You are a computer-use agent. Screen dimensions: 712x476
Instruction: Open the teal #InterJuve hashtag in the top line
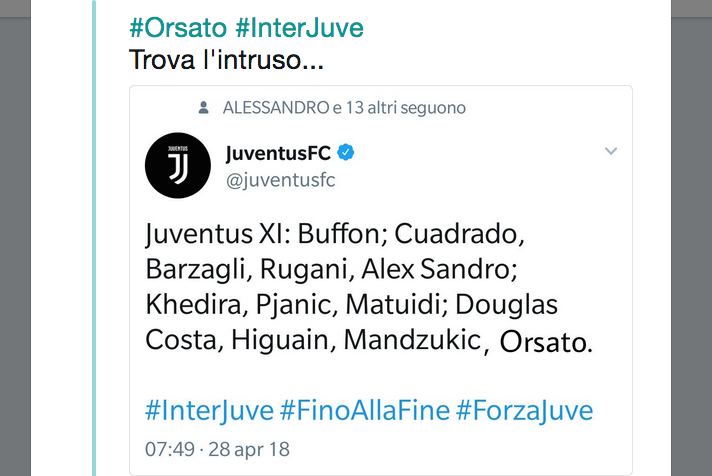pos(300,26)
